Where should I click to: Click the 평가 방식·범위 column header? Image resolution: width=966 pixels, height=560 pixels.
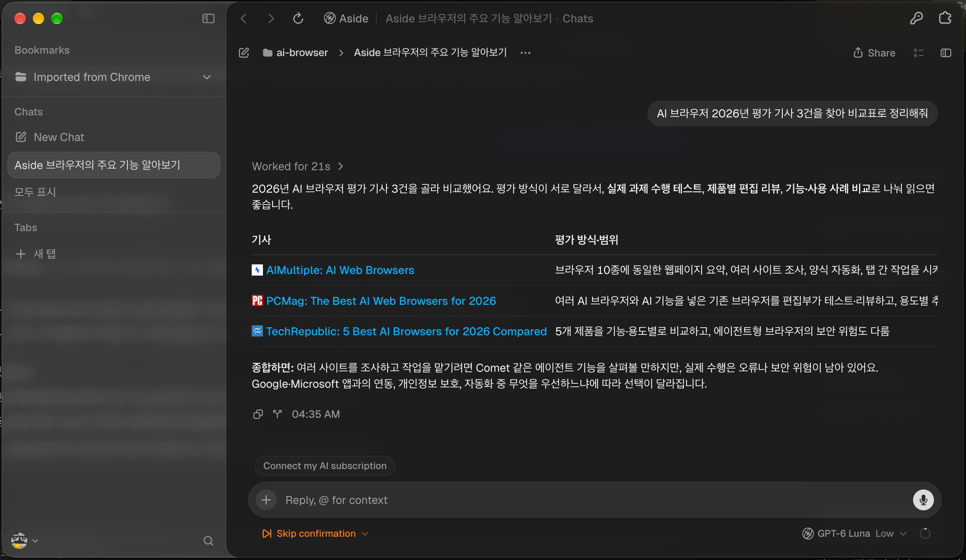(x=586, y=240)
